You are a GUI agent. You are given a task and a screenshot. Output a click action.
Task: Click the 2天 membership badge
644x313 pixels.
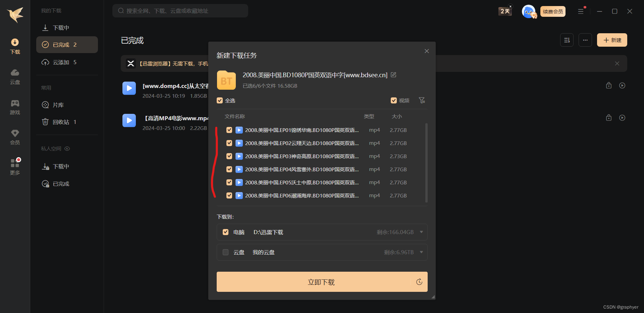[505, 11]
